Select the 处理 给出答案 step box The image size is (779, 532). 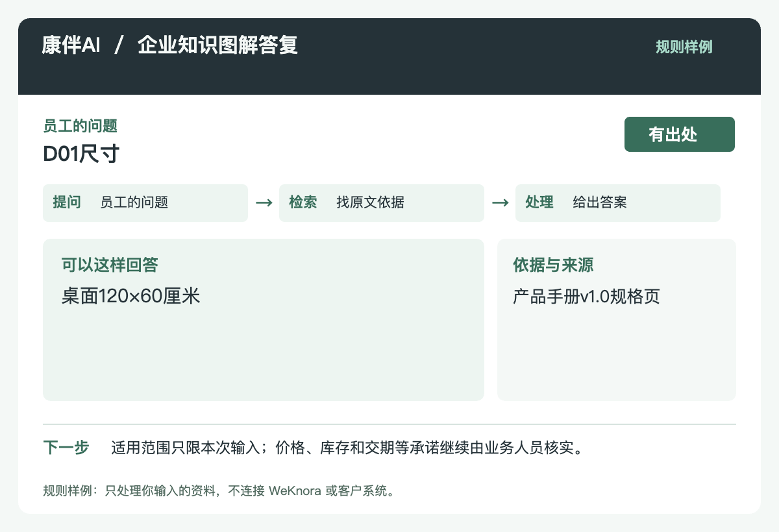[618, 202]
